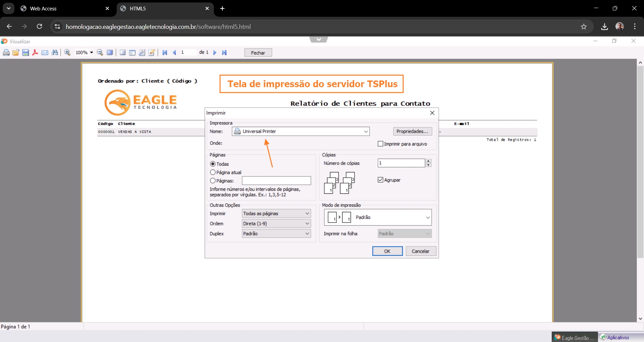Open the tab search chevron in browser
The width and height of the screenshot is (644, 342).
click(x=9, y=9)
